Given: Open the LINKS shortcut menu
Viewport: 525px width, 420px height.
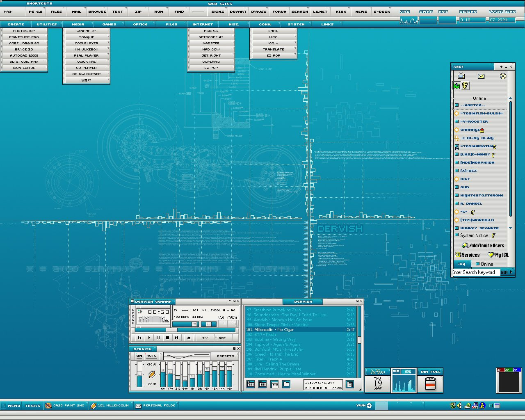Looking at the screenshot, I should pos(327,24).
